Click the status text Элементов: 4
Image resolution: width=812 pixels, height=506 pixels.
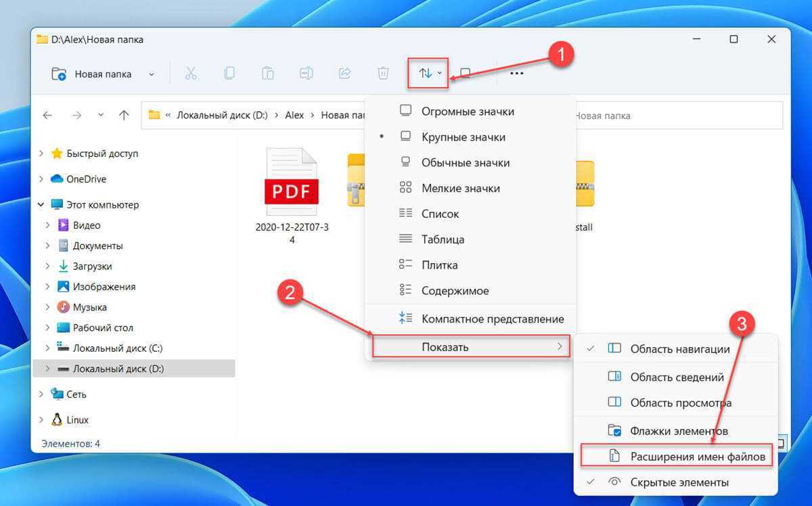[x=70, y=444]
